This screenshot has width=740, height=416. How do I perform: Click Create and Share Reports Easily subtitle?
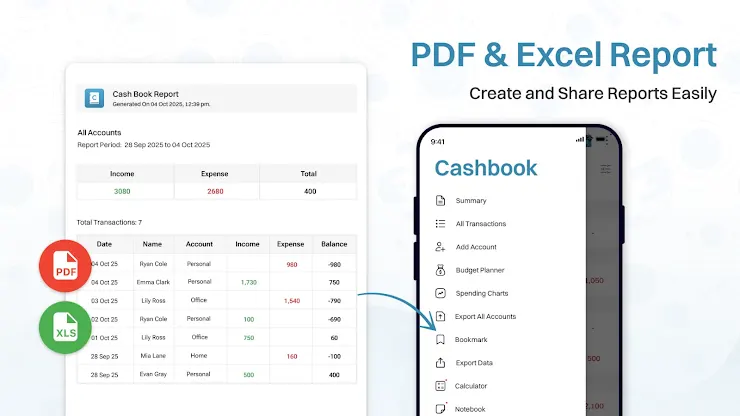[x=593, y=93]
